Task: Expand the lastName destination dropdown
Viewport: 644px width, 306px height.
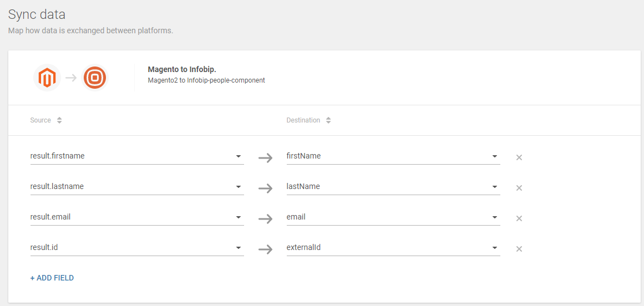Action: pyautogui.click(x=494, y=187)
